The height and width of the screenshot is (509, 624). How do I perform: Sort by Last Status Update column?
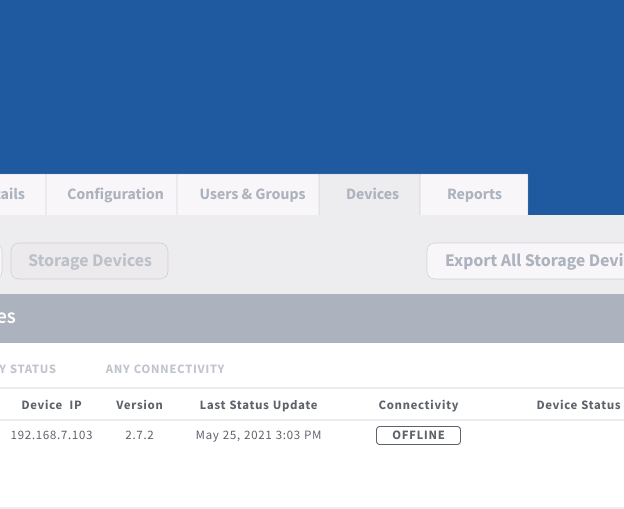258,405
